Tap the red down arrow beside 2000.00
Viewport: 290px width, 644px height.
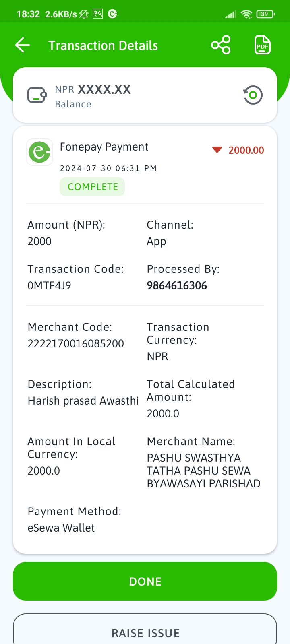click(x=217, y=150)
